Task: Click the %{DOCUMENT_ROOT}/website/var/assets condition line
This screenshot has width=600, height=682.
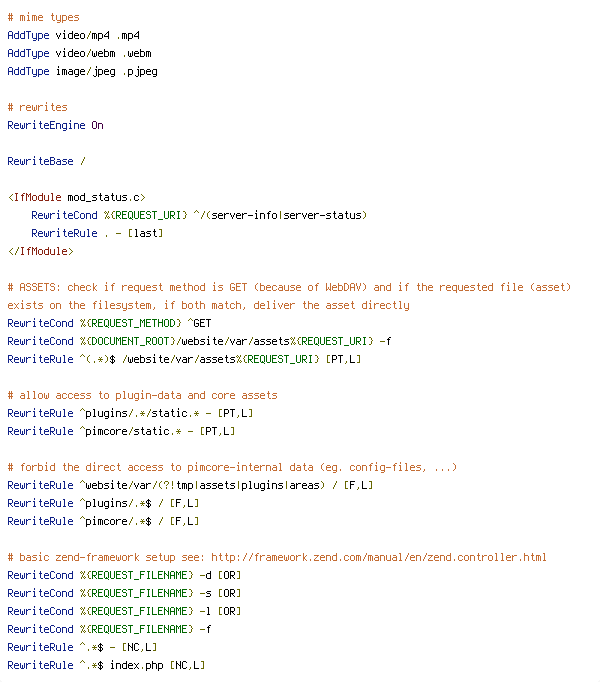Action: pyautogui.click(x=199, y=341)
